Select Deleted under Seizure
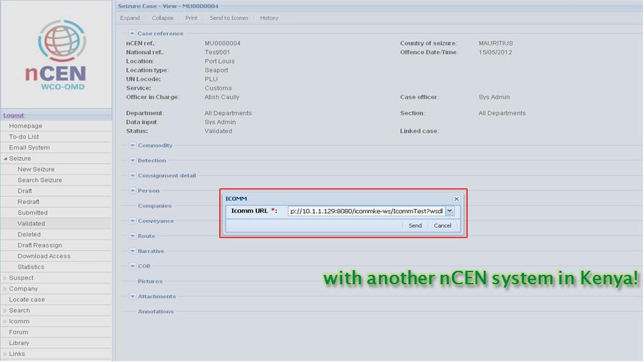This screenshot has width=644, height=362. pyautogui.click(x=29, y=235)
